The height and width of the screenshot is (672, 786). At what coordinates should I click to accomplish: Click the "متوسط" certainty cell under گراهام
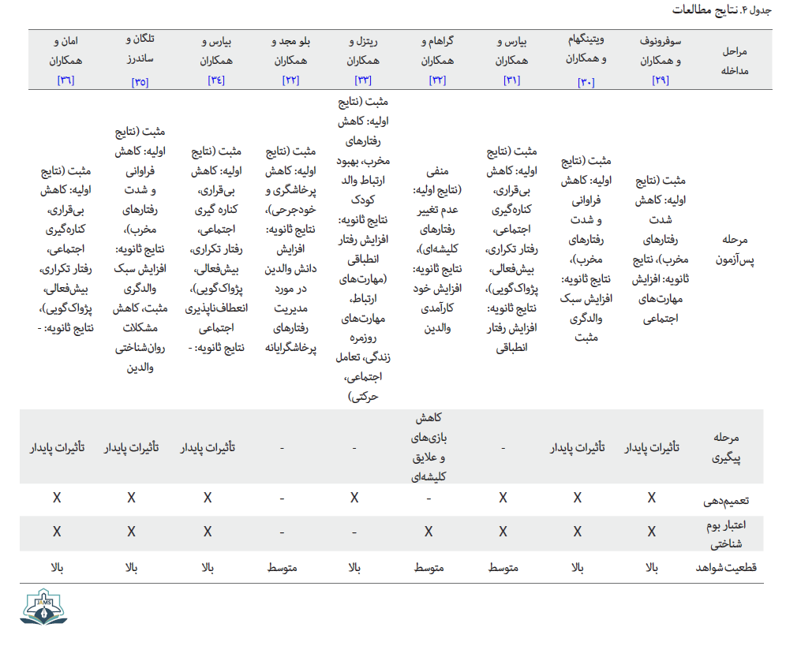(429, 568)
